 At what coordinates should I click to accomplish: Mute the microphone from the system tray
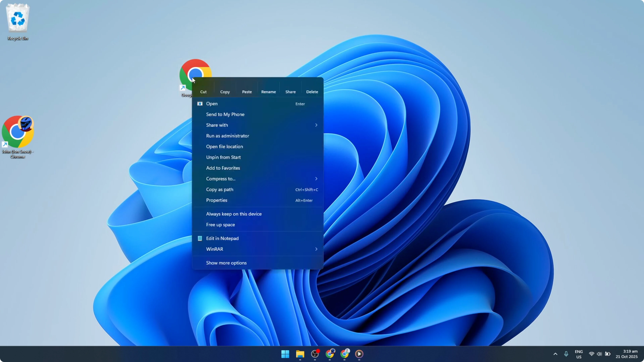[566, 354]
